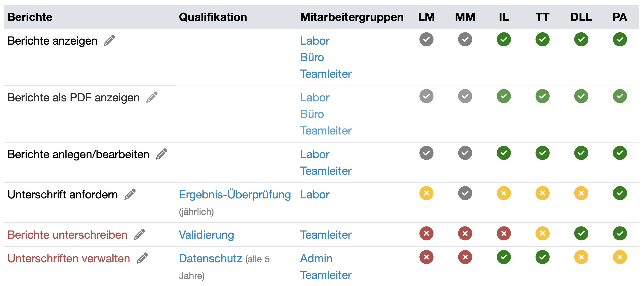This screenshot has height=286, width=644.
Task: Open the Admin group link
Action: click(x=316, y=259)
